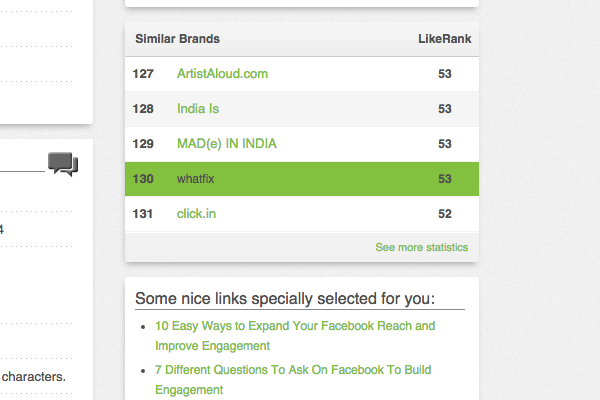Click rank number 127 in the table
600x400 pixels.
(143, 73)
